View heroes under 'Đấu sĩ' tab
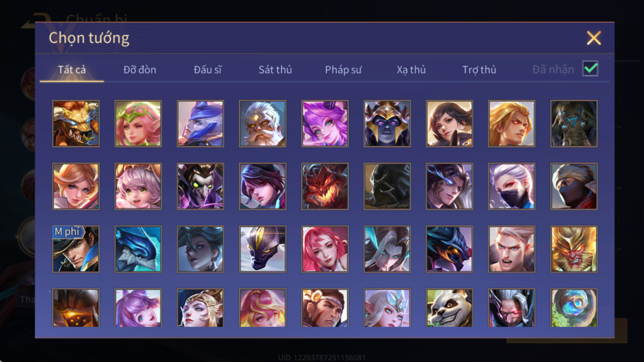This screenshot has width=644, height=362. [208, 70]
